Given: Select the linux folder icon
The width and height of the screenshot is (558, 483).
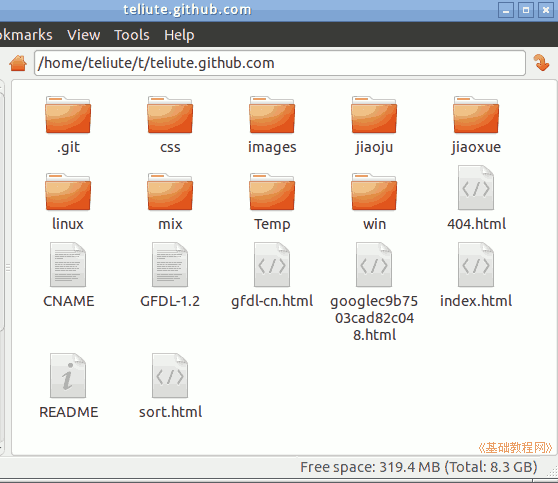Looking at the screenshot, I should pos(68,191).
